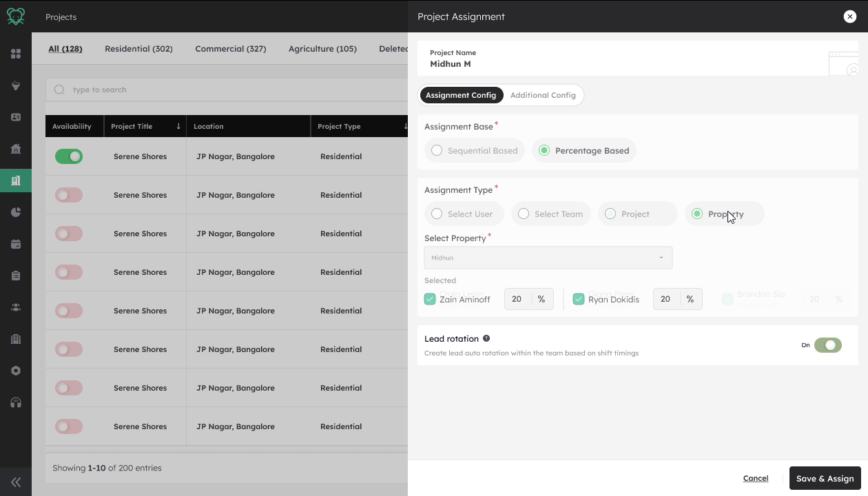This screenshot has width=868, height=496.
Task: Click the magnifier search icon
Action: (59, 90)
